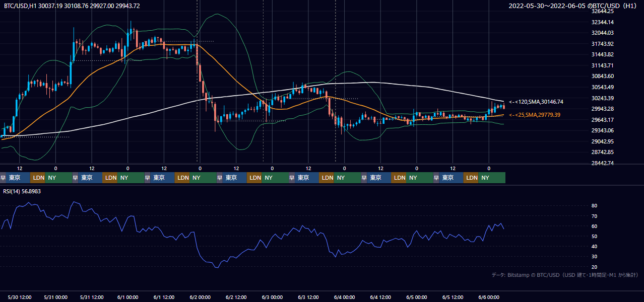Select price axis label 30543.49
Viewport: 644px width, 302px height.
pyautogui.click(x=602, y=87)
